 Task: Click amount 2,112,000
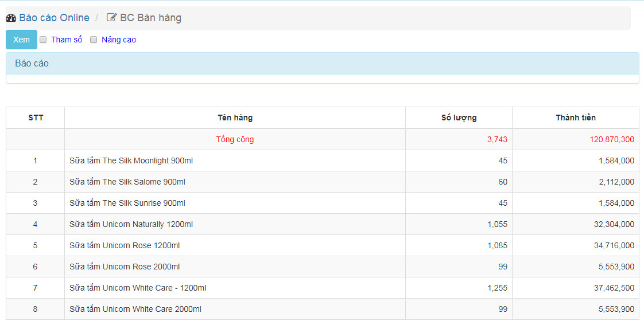616,182
